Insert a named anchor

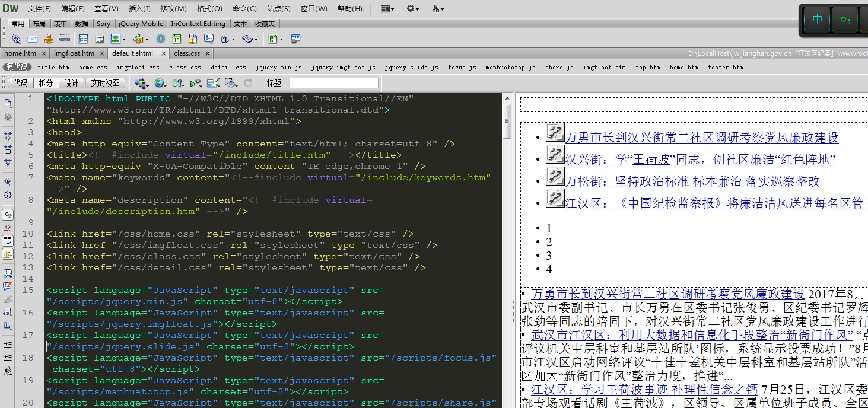49,39
